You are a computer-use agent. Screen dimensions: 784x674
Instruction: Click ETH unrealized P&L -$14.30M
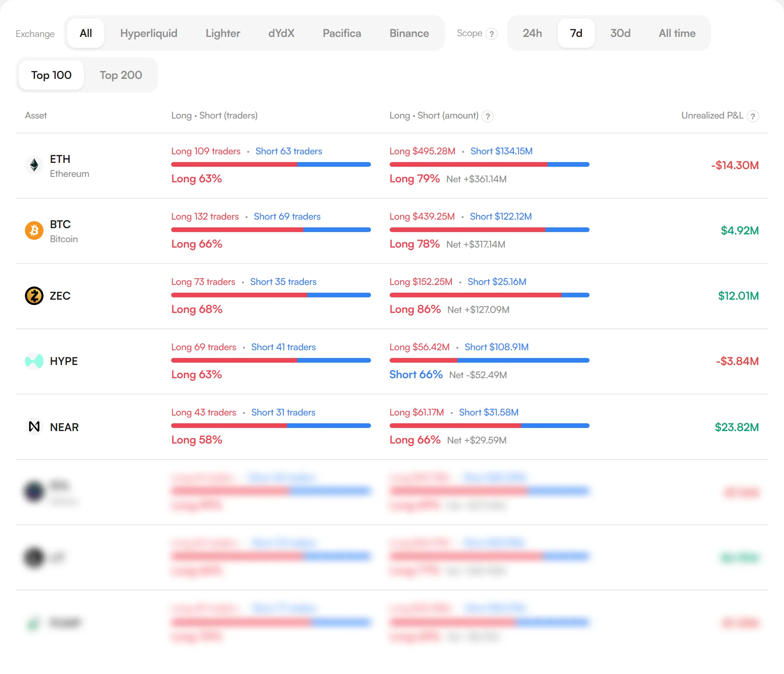pos(735,165)
